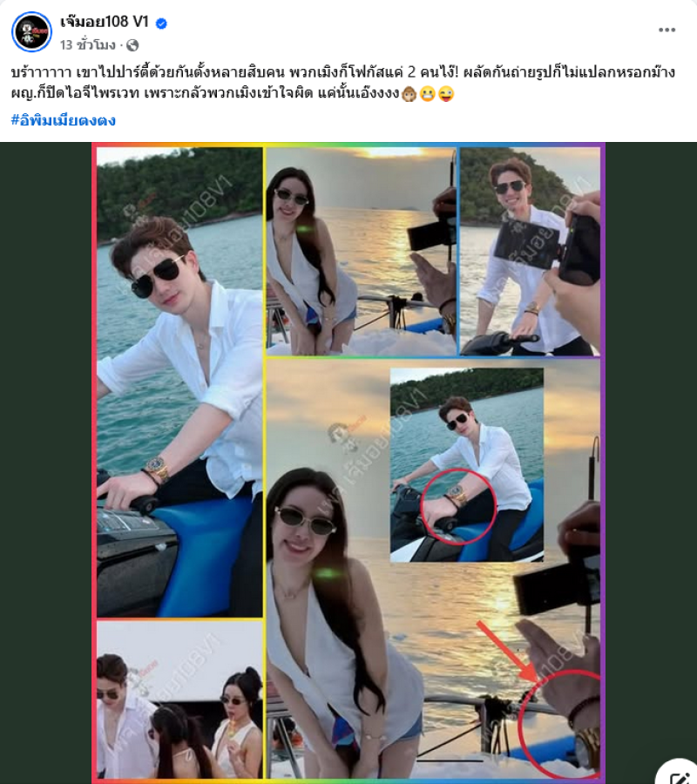697x784 pixels.
Task: Open top-right photo of smiling man being filmed
Action: (x=530, y=252)
